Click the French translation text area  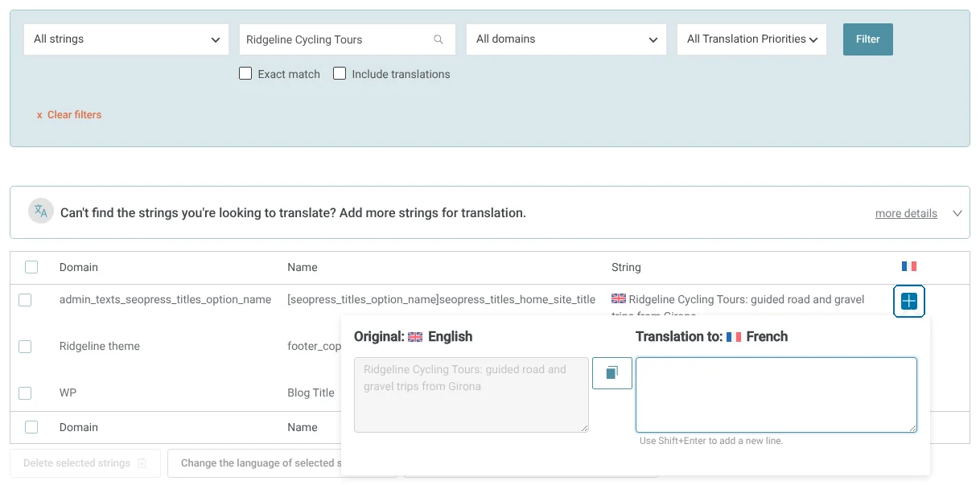776,395
